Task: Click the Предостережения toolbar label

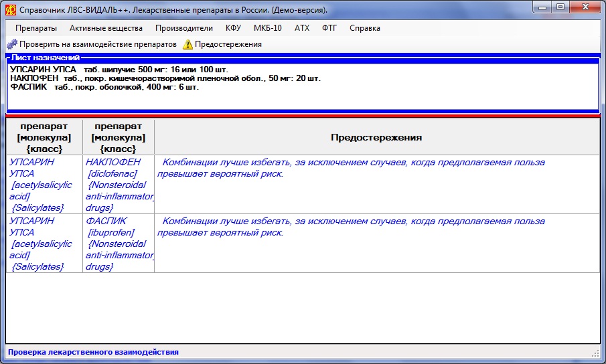Action: tap(228, 44)
